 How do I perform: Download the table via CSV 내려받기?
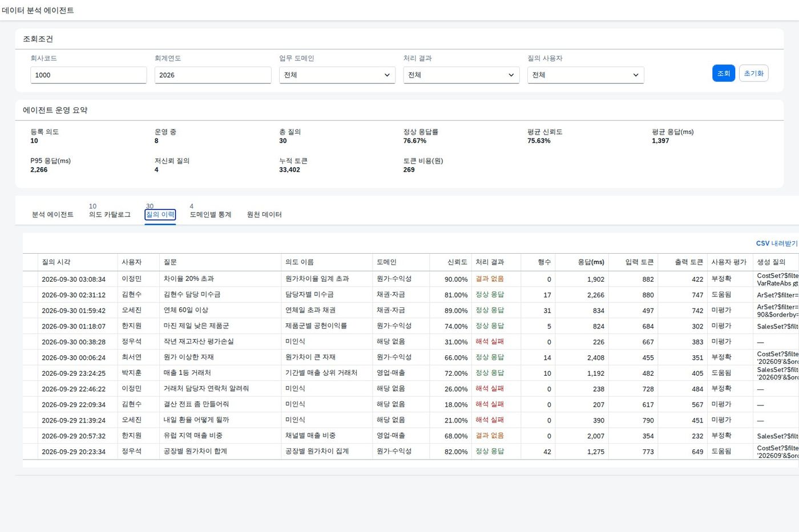tap(777, 243)
